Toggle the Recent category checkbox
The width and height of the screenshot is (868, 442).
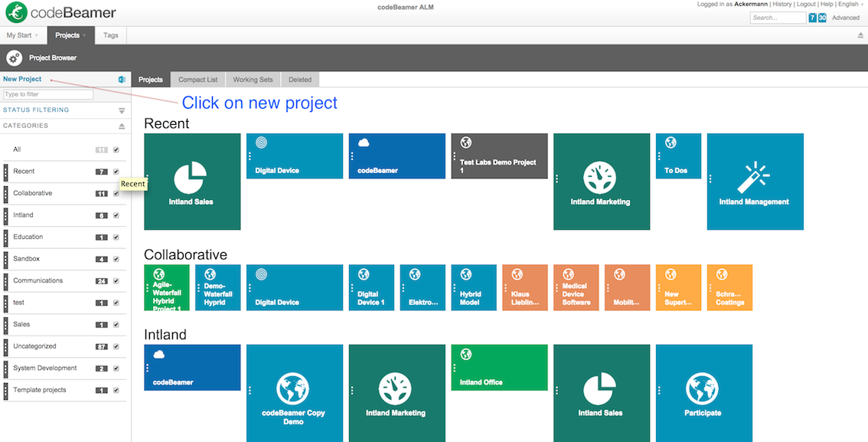116,172
